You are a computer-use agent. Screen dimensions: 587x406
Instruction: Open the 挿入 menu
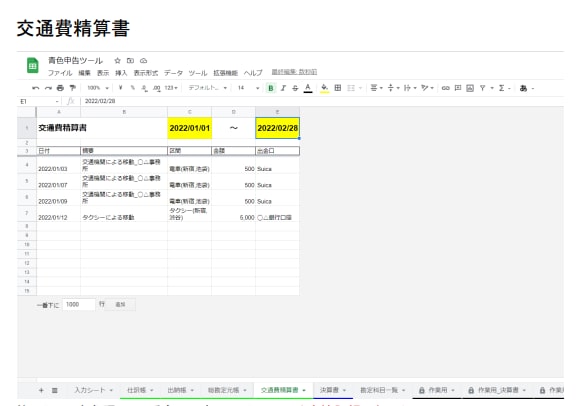[x=121, y=73]
